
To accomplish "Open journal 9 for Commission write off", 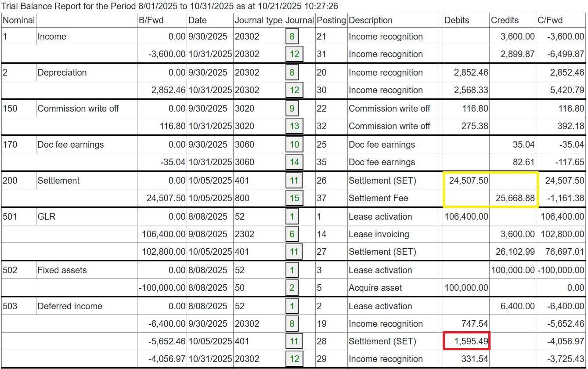I will pyautogui.click(x=292, y=109).
